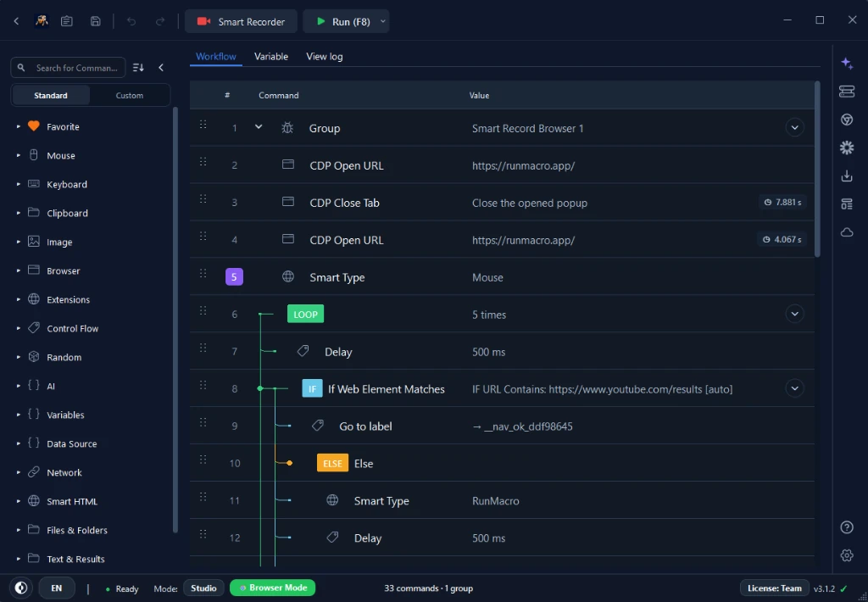Viewport: 868px width, 602px height.
Task: Click the Data Source icon in the sidebar
Action: [x=34, y=443]
